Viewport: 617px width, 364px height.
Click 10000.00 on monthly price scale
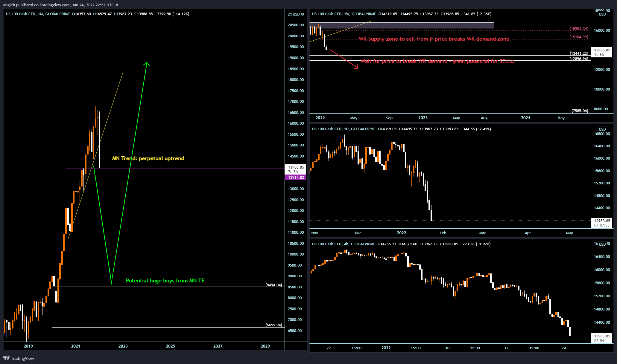click(296, 254)
